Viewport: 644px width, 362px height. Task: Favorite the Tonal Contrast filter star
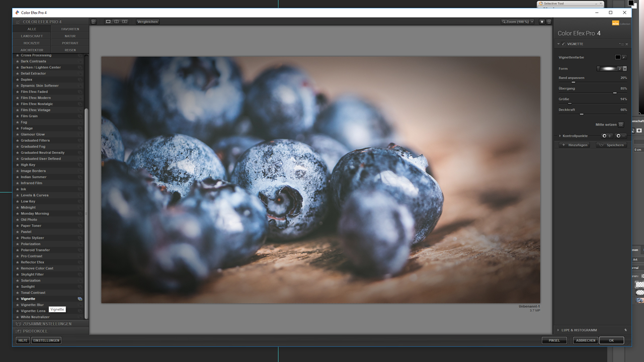tap(18, 293)
